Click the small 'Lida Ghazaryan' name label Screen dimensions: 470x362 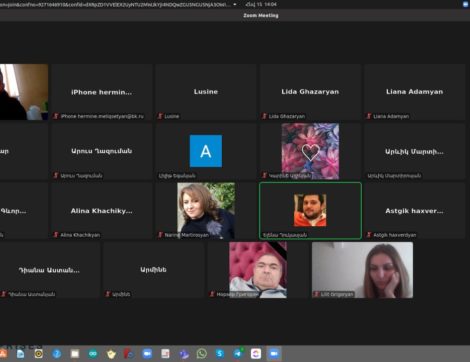pos(287,116)
